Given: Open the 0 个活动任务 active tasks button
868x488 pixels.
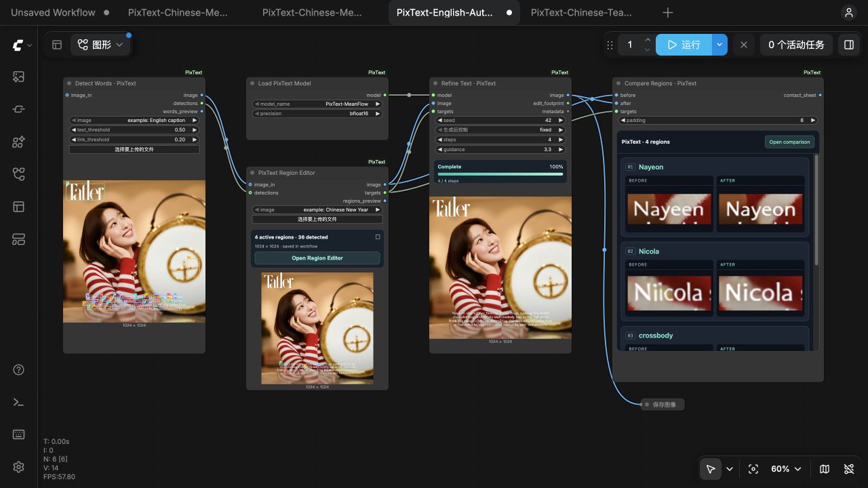Looking at the screenshot, I should (x=796, y=45).
